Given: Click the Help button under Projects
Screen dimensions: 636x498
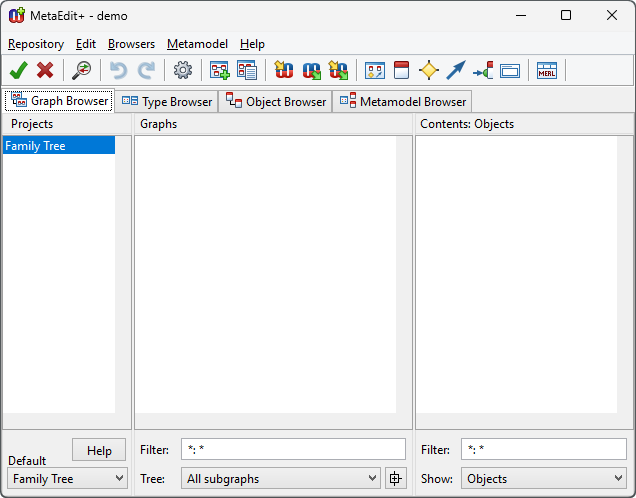Looking at the screenshot, I should 99,450.
